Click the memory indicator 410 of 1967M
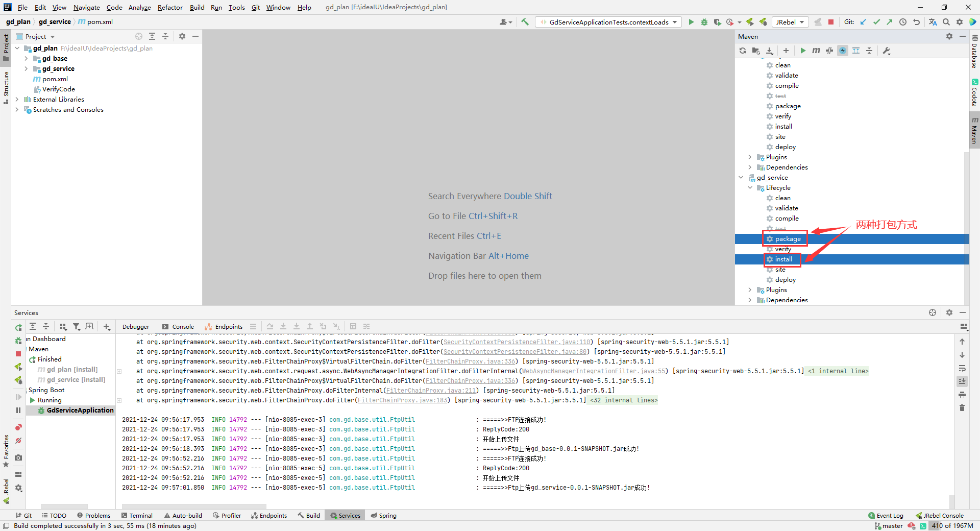The image size is (980, 531). [x=952, y=526]
